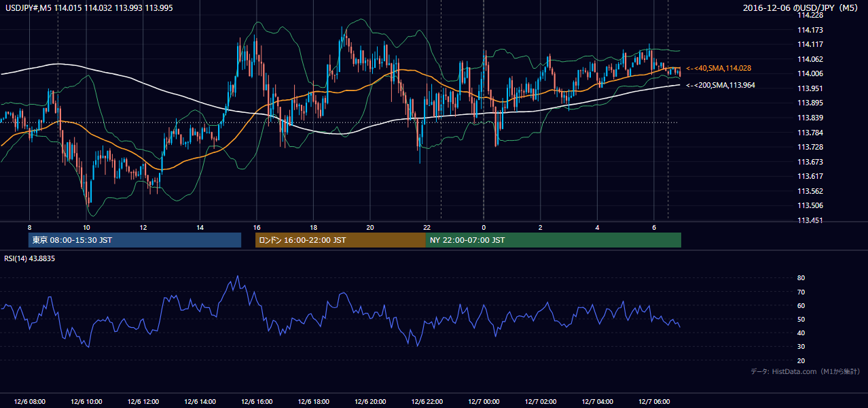Click the RSI scale value 60
This screenshot has width=868, height=408.
(801, 305)
